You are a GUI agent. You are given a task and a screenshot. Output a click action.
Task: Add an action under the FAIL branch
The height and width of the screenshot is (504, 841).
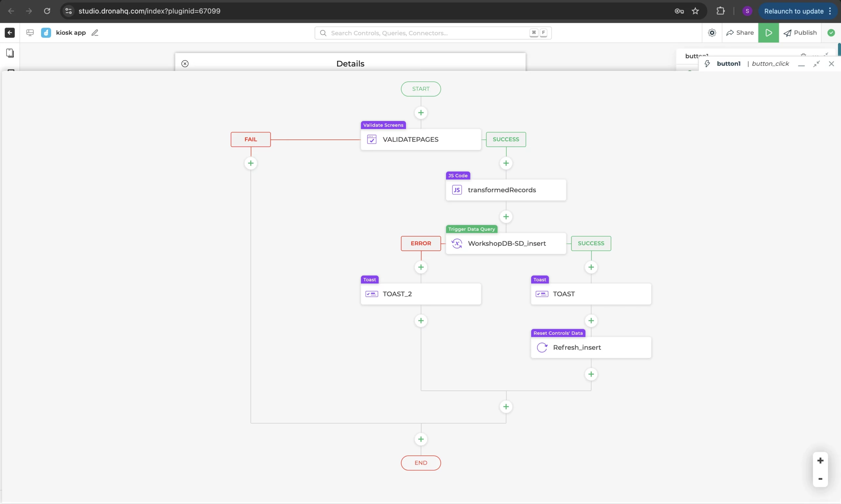(x=251, y=163)
